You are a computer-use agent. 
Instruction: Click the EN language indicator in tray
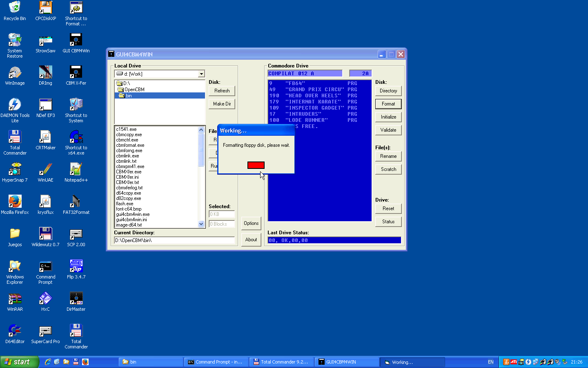point(491,362)
